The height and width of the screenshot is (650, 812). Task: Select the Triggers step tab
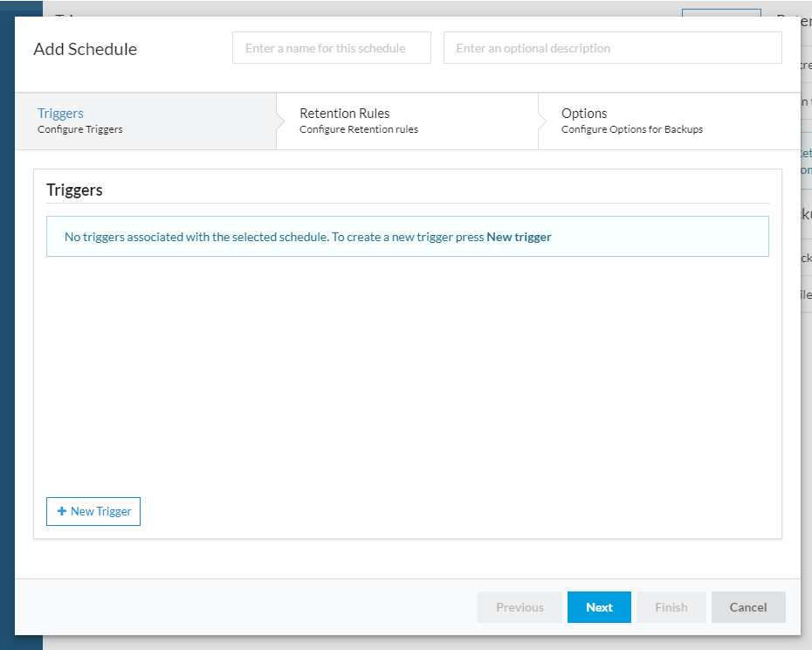coord(146,121)
